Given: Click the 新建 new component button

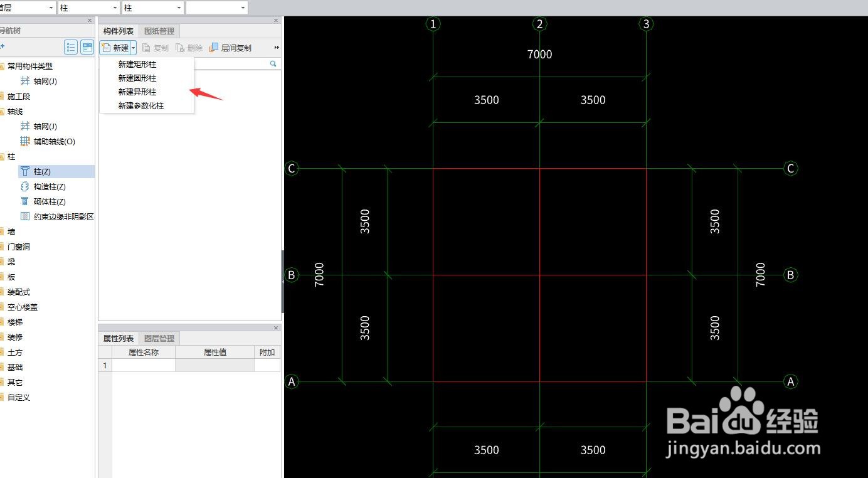Looking at the screenshot, I should tap(115, 48).
